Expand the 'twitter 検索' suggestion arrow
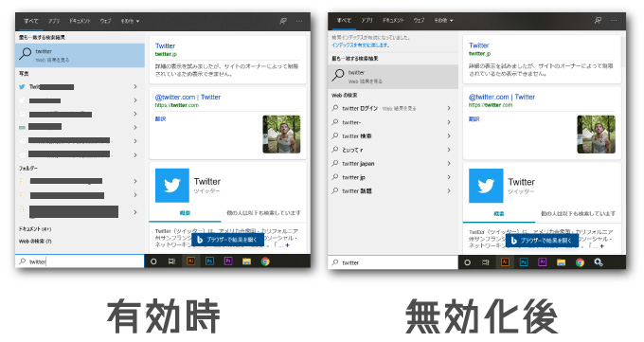This screenshot has height=342, width=644. pyautogui.click(x=449, y=136)
